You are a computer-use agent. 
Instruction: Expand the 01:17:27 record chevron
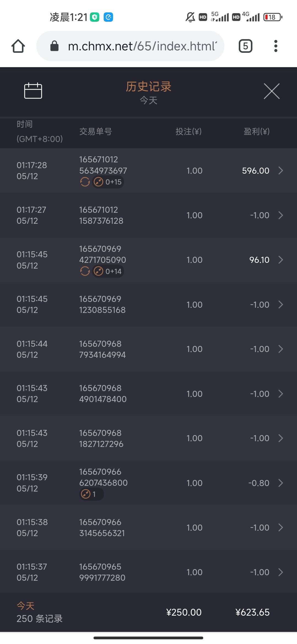click(280, 215)
